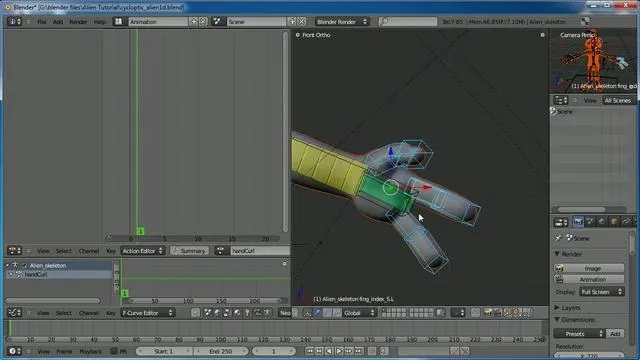
Task: Open the Info editor type selector
Action: tap(15, 22)
